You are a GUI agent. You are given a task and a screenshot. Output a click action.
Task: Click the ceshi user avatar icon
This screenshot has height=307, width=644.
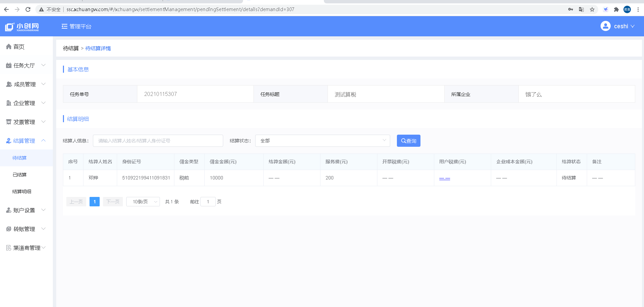pyautogui.click(x=605, y=26)
